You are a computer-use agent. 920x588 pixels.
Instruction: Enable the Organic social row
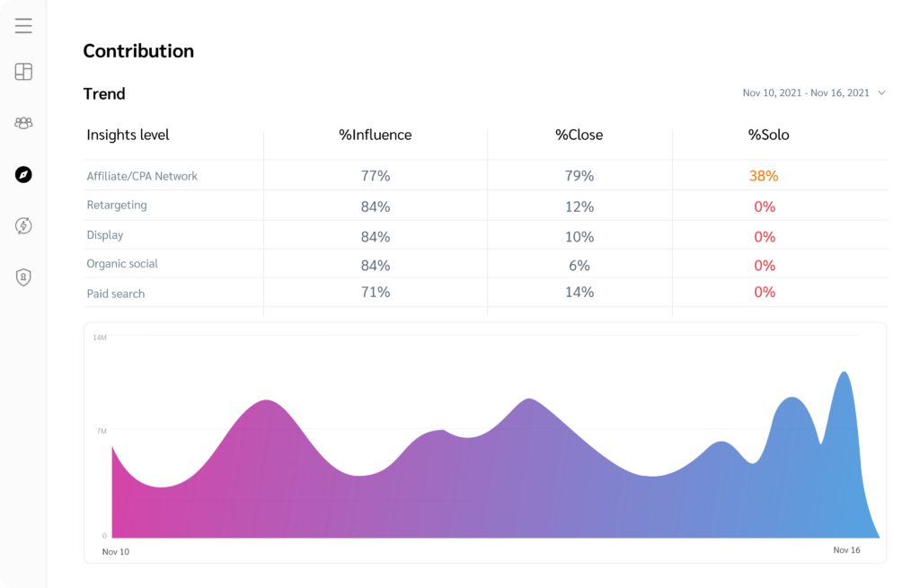120,264
